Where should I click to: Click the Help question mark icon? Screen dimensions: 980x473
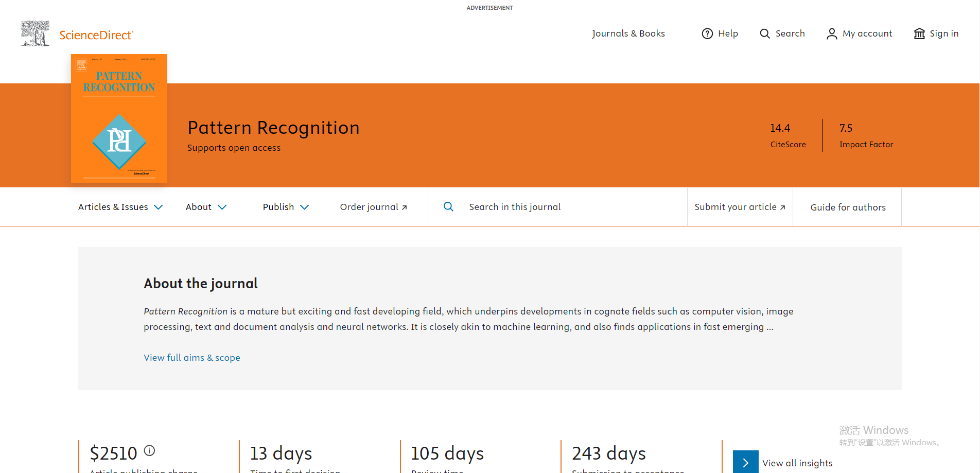[708, 33]
